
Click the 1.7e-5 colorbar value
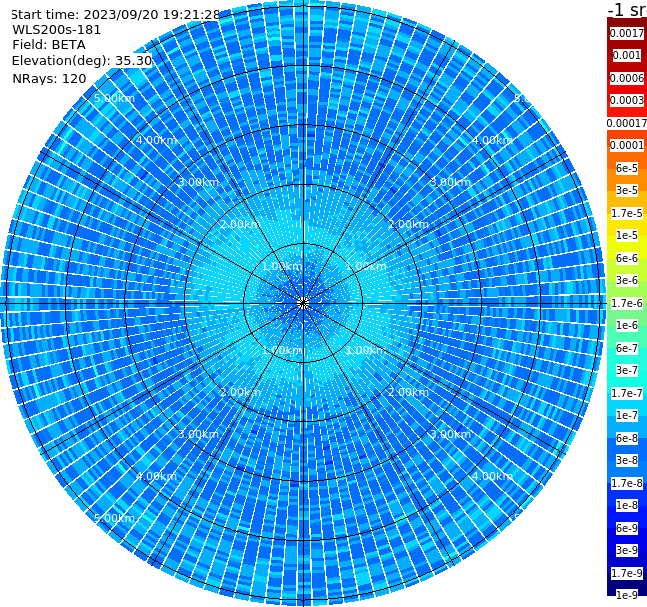pos(627,213)
